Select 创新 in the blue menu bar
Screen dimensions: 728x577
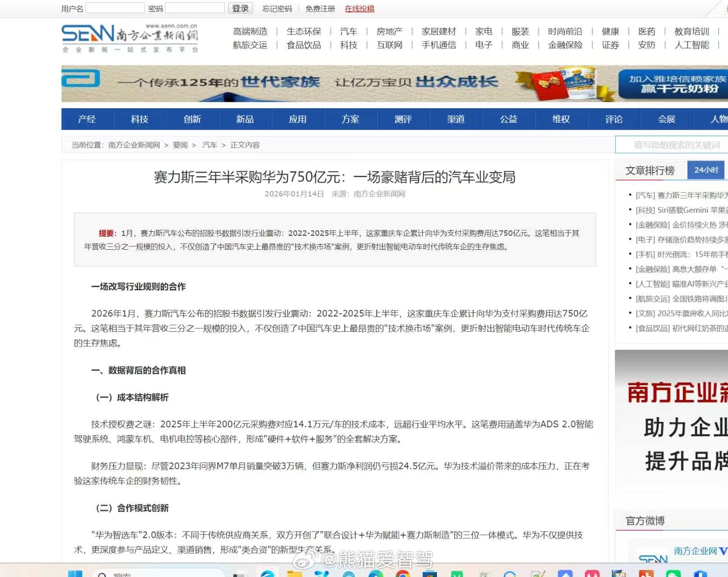[192, 119]
